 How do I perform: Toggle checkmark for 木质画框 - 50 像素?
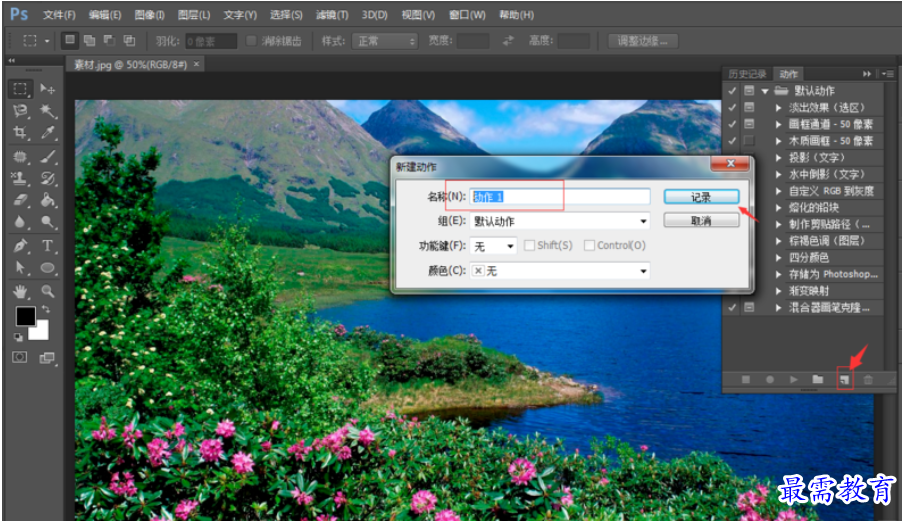732,141
